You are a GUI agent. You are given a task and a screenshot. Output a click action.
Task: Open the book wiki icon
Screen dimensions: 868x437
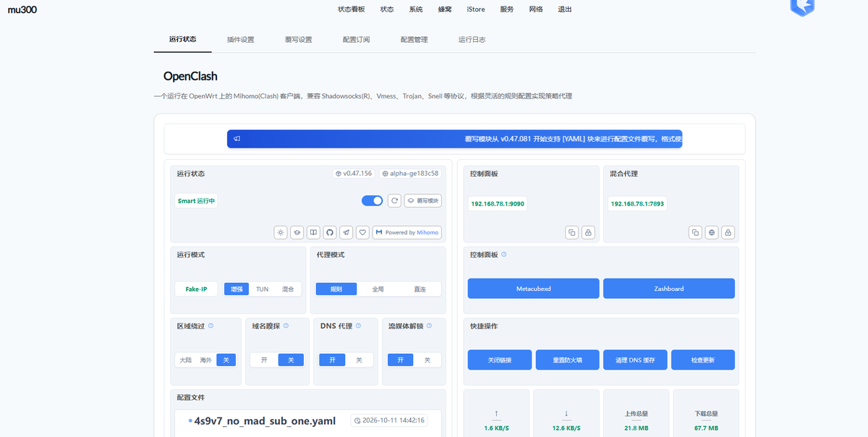click(313, 232)
